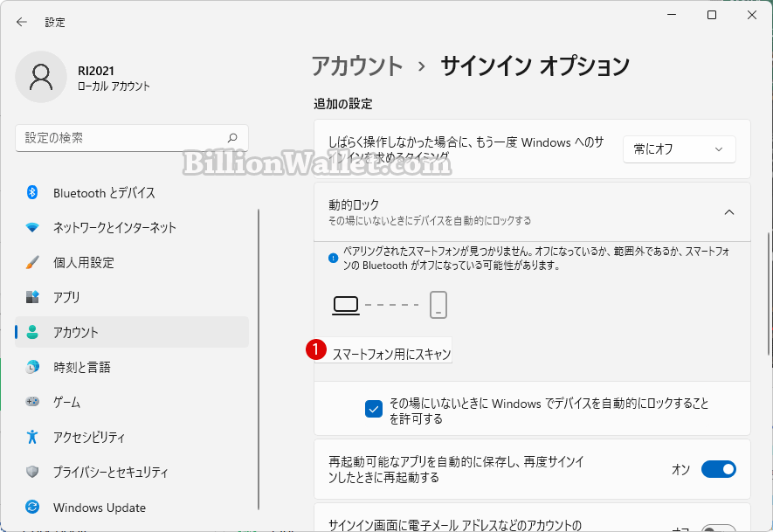The image size is (773, 532).
Task: Click the 設定 window title text
Action: [x=55, y=22]
